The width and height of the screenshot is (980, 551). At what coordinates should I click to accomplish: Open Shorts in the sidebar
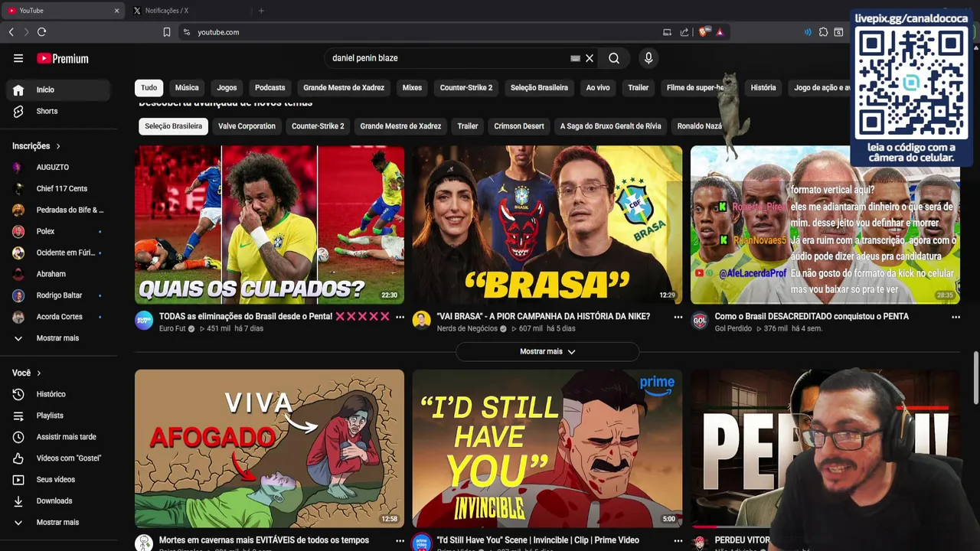tap(58, 111)
